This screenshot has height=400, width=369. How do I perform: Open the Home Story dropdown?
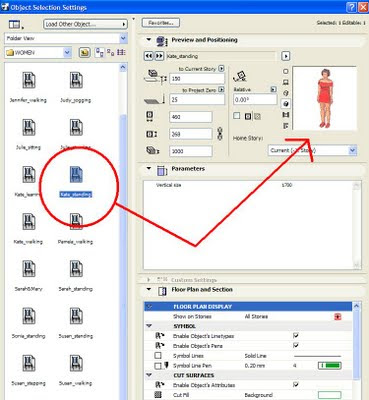click(x=312, y=151)
